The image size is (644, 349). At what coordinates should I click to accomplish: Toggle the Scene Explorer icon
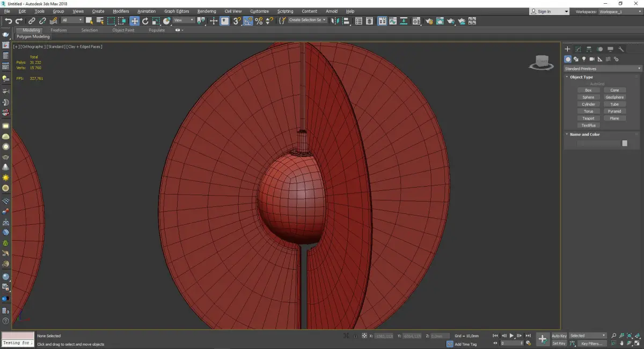(x=358, y=21)
